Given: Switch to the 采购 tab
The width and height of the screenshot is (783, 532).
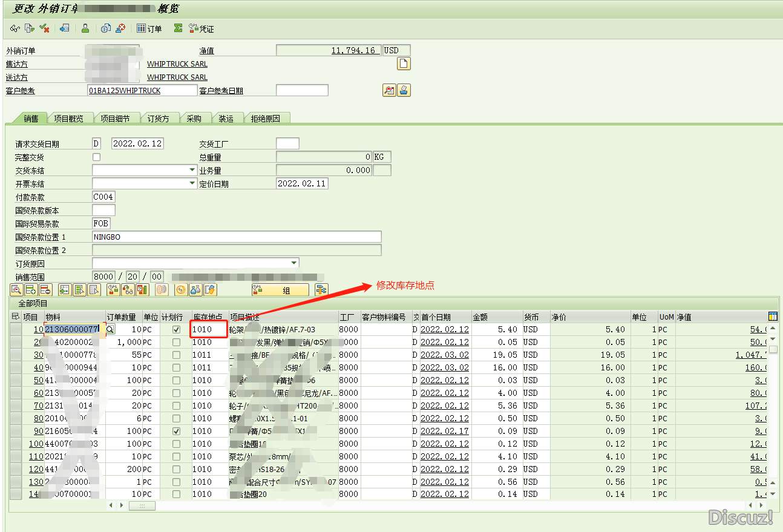Looking at the screenshot, I should click(x=194, y=119).
